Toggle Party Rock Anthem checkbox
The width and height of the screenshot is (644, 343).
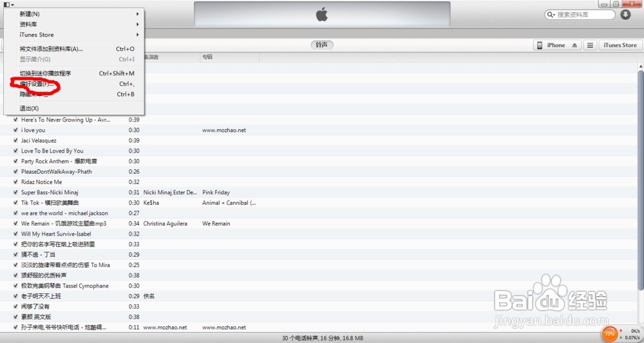pyautogui.click(x=15, y=162)
